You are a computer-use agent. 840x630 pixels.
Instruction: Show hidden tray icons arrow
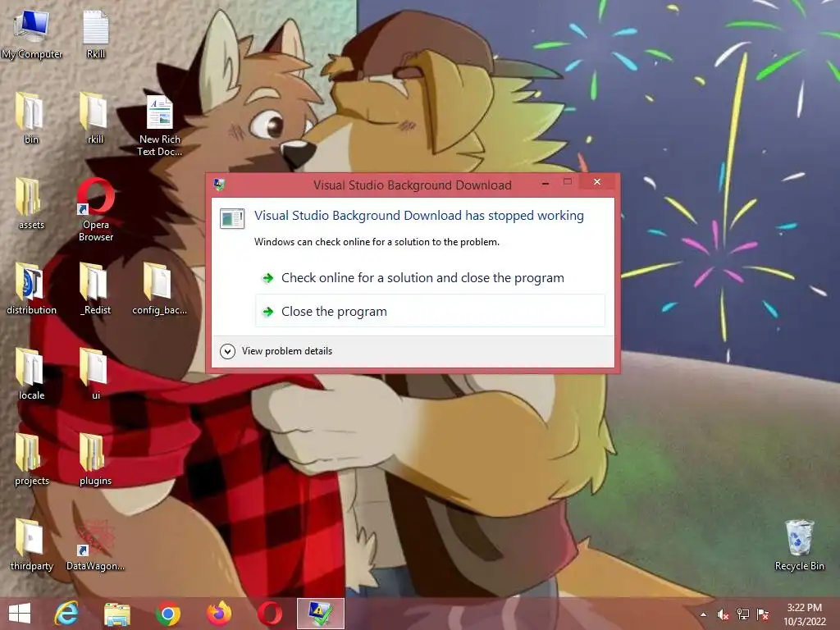[703, 614]
